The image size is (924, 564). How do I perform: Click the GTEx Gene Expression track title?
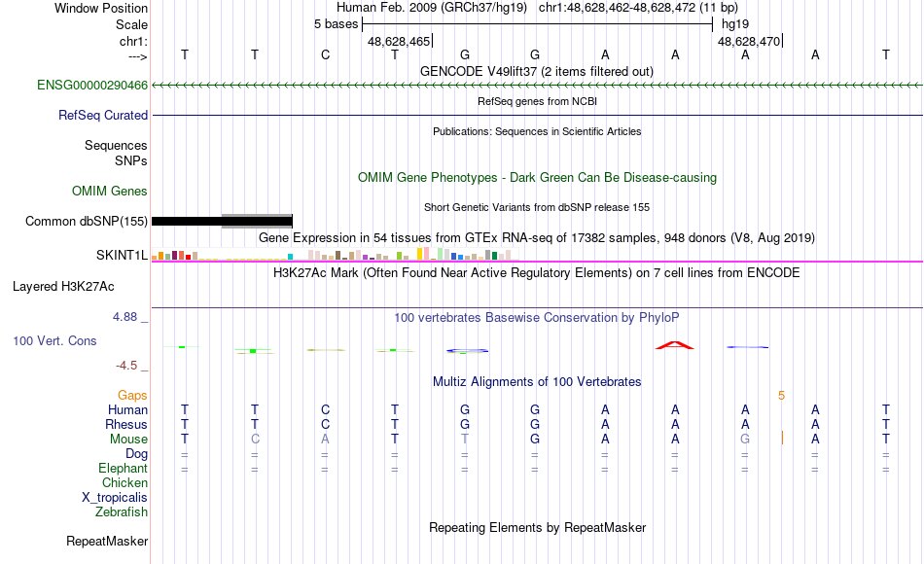[x=537, y=237]
